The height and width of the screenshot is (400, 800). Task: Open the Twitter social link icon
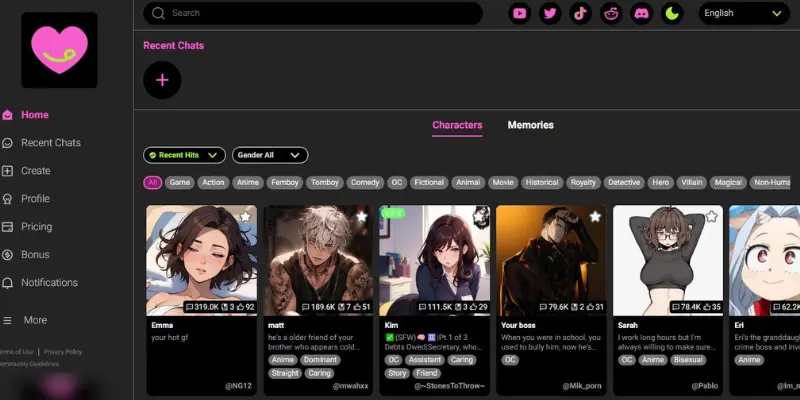click(550, 14)
